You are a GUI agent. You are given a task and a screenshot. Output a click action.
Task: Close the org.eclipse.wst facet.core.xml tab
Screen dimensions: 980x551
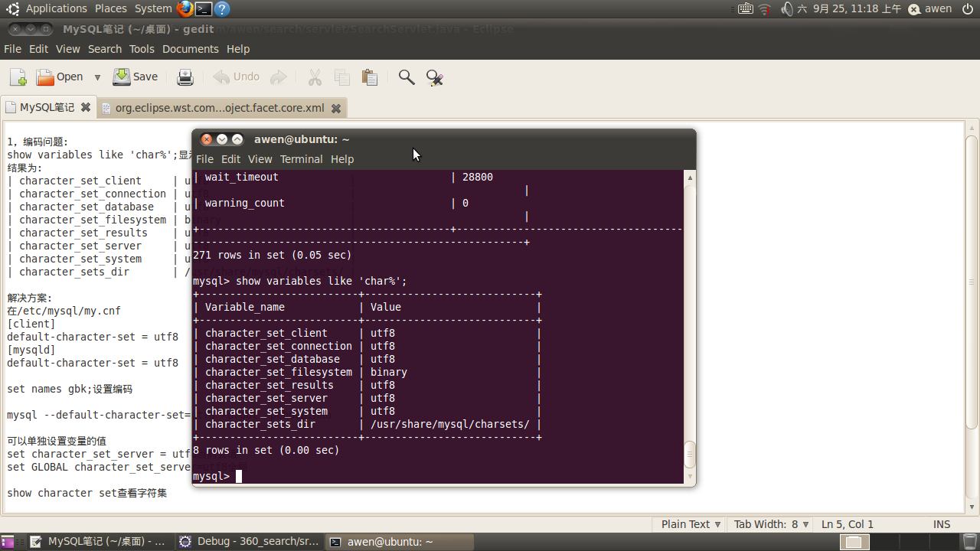pos(335,109)
